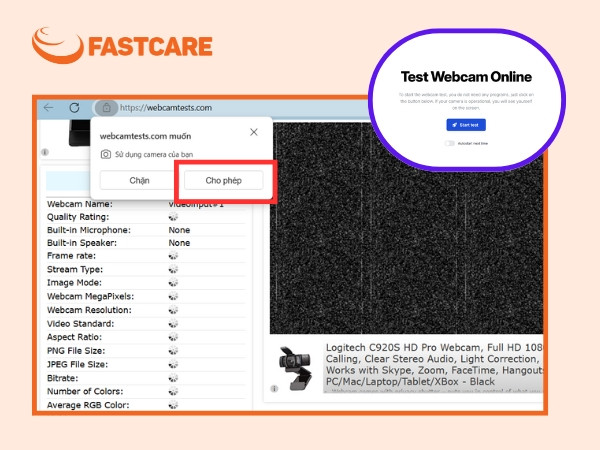Viewport: 600px width, 450px height.
Task: Click the loading spinner beside JPEG File Size
Action: 173,364
